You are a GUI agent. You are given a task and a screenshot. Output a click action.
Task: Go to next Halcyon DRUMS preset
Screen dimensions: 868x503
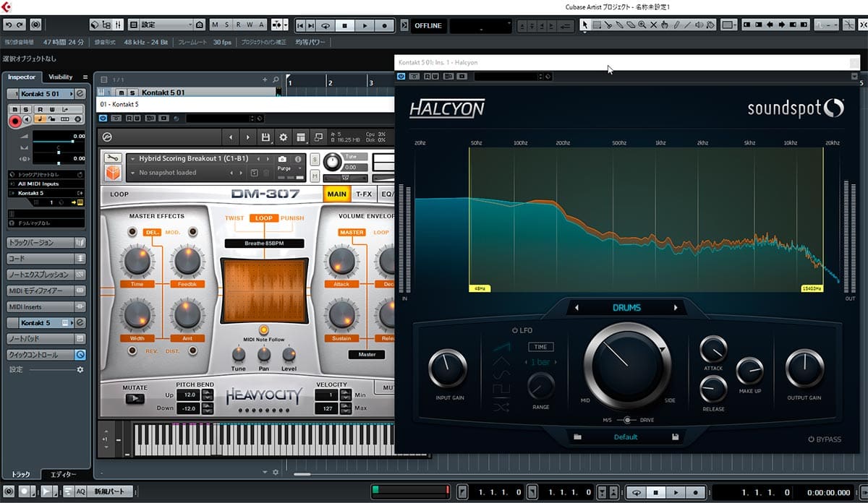coord(676,308)
